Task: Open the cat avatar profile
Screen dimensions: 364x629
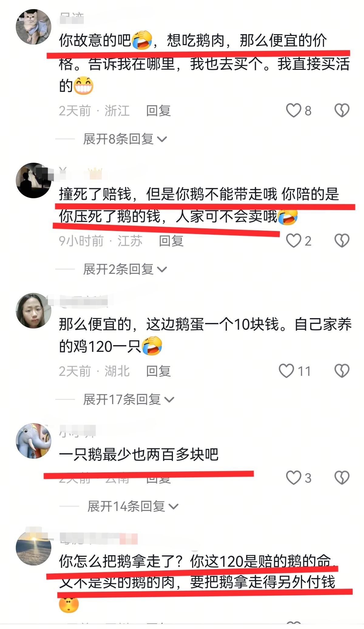Action: click(34, 27)
